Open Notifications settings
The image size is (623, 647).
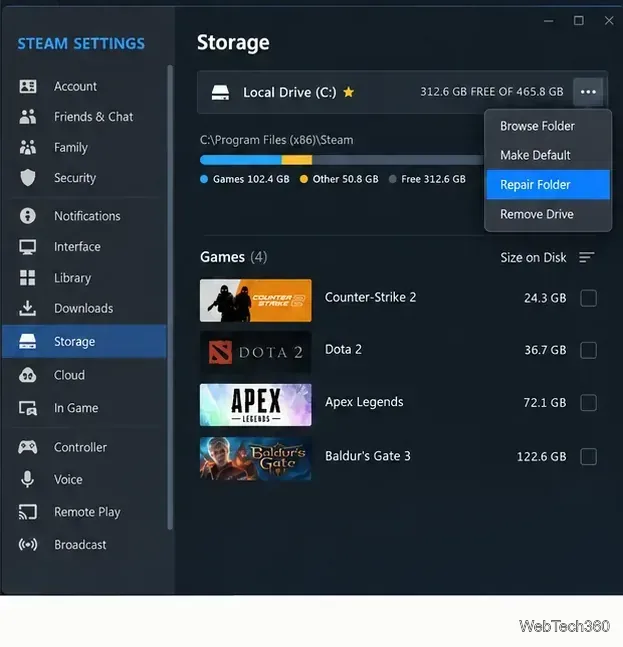click(x=85, y=216)
